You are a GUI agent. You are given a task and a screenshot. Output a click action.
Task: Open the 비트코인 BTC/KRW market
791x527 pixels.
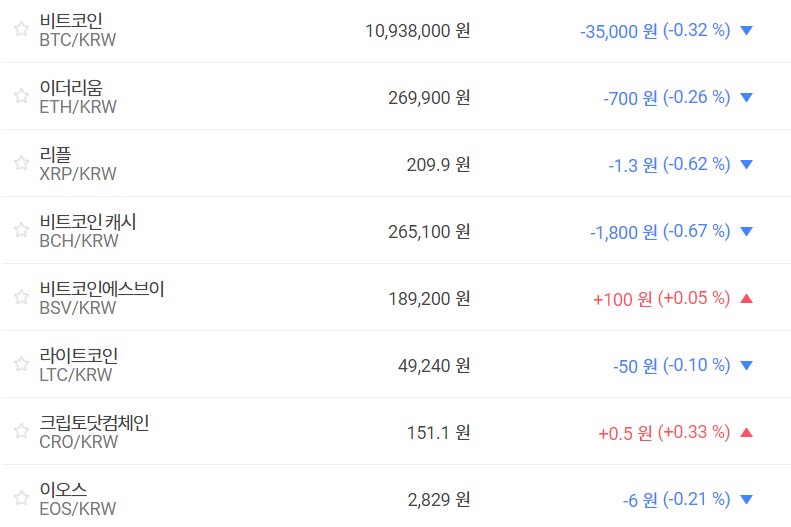coord(71,21)
